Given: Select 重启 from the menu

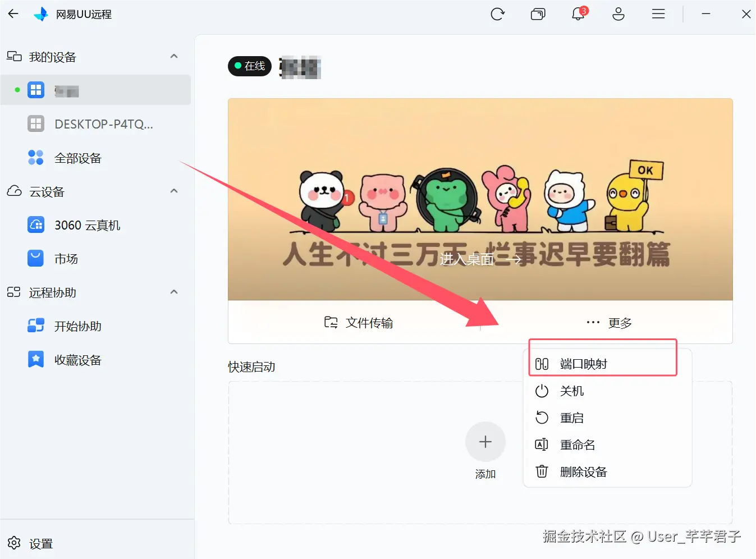Looking at the screenshot, I should coord(607,418).
